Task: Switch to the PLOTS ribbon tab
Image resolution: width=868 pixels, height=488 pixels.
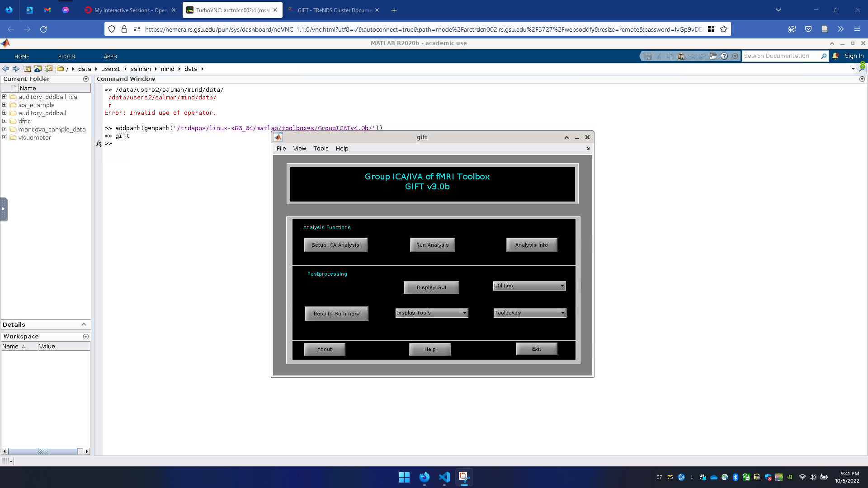Action: point(66,56)
